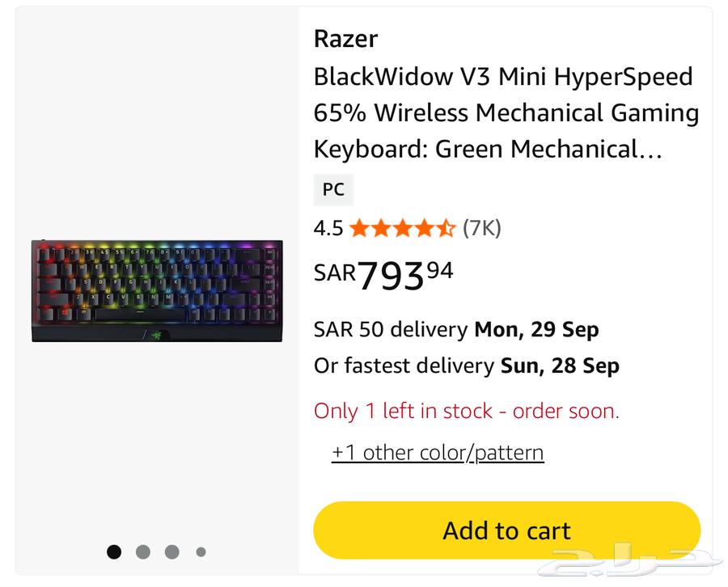Open the (7K) customer reviews
This screenshot has height=587, width=728.
(x=481, y=229)
